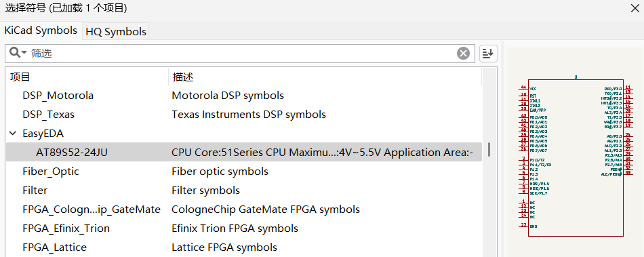The height and width of the screenshot is (257, 644).
Task: Select the AT89S52-24JU symbol
Action: [x=243, y=153]
